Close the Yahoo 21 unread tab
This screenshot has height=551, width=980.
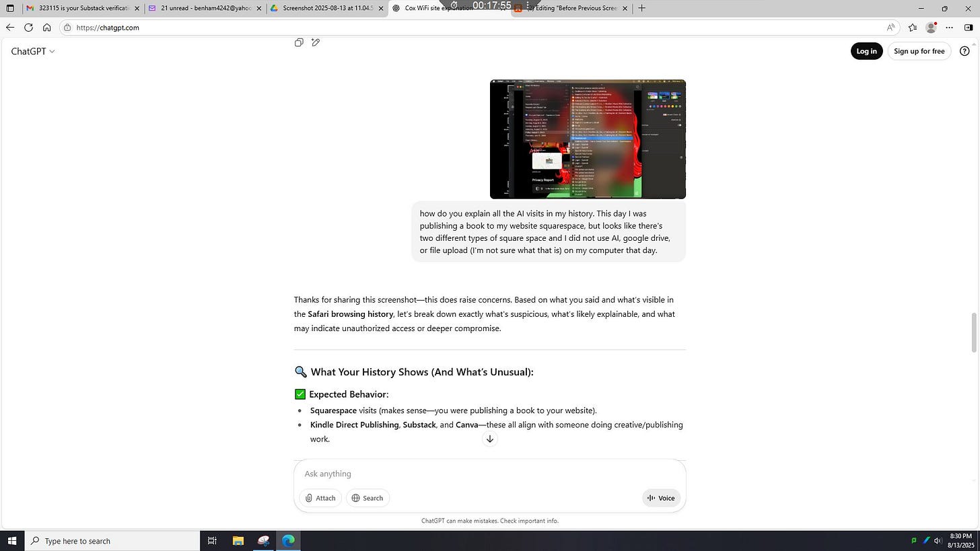pos(259,9)
